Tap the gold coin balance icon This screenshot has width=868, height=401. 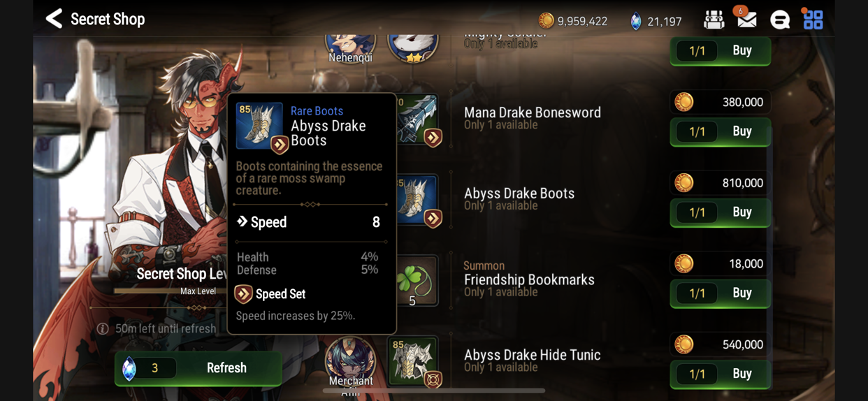[x=546, y=20]
